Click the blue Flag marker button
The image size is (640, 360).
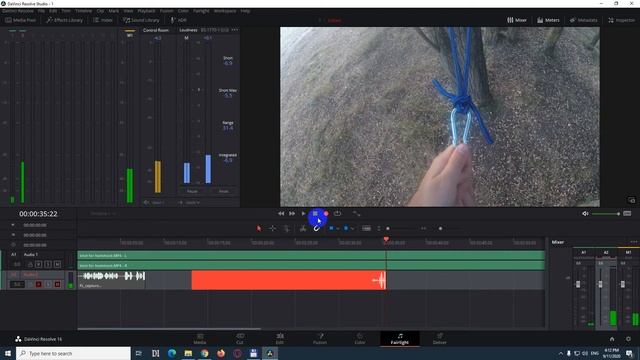tap(331, 228)
